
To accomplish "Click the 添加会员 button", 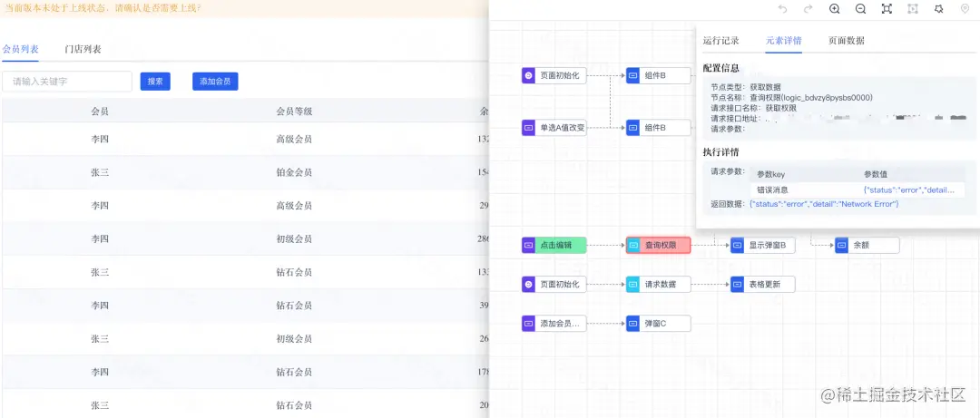I will pos(215,82).
